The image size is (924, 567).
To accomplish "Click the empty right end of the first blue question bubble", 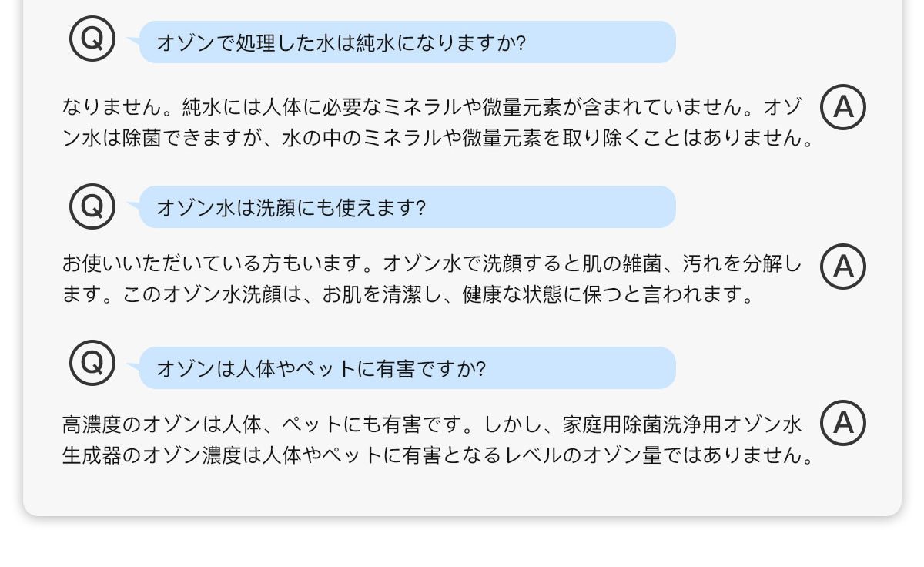I will [x=601, y=42].
